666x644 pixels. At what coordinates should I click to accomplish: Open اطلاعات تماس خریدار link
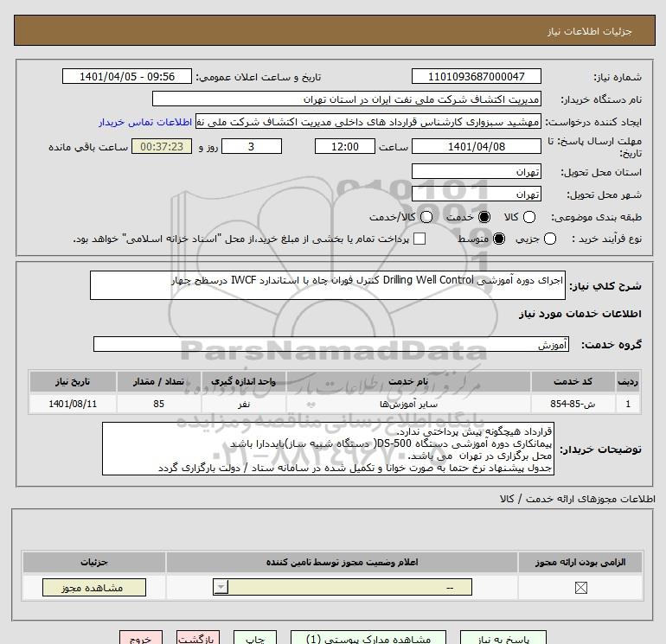click(145, 122)
